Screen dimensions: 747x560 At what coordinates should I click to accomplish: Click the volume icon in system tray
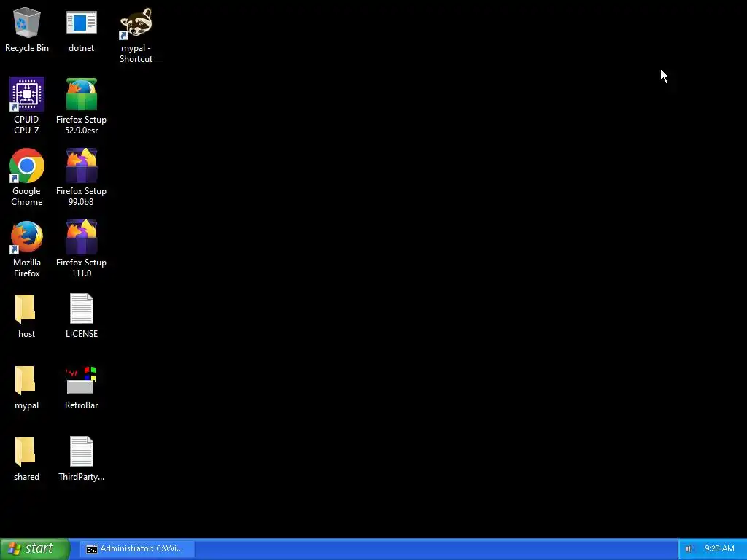689,549
